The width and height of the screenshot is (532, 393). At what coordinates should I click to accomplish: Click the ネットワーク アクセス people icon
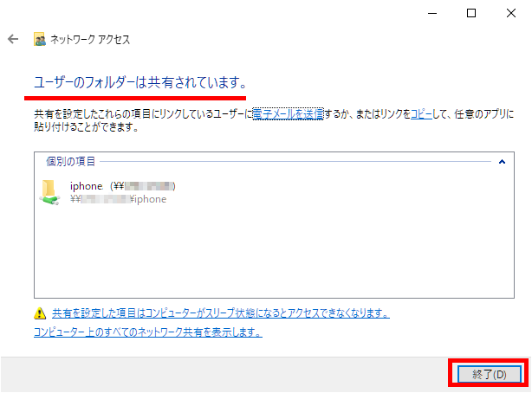click(40, 39)
